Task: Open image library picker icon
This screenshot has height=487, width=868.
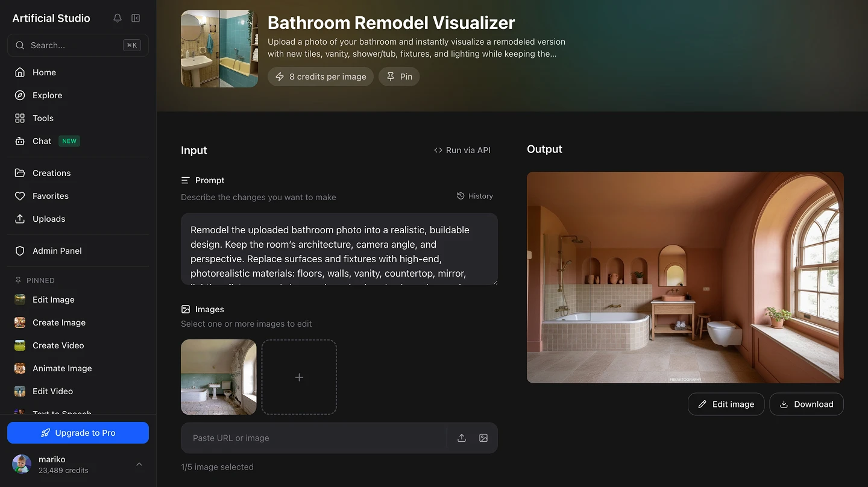Action: click(x=483, y=438)
